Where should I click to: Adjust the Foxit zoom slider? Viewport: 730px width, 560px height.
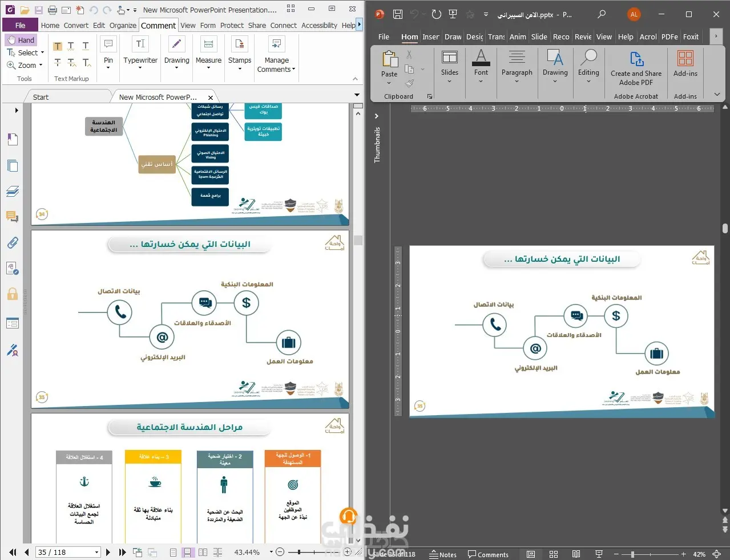click(x=299, y=552)
